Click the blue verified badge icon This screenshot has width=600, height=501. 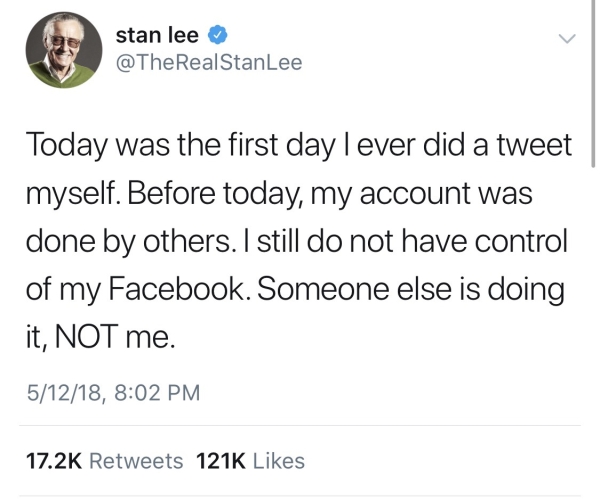pyautogui.click(x=218, y=36)
